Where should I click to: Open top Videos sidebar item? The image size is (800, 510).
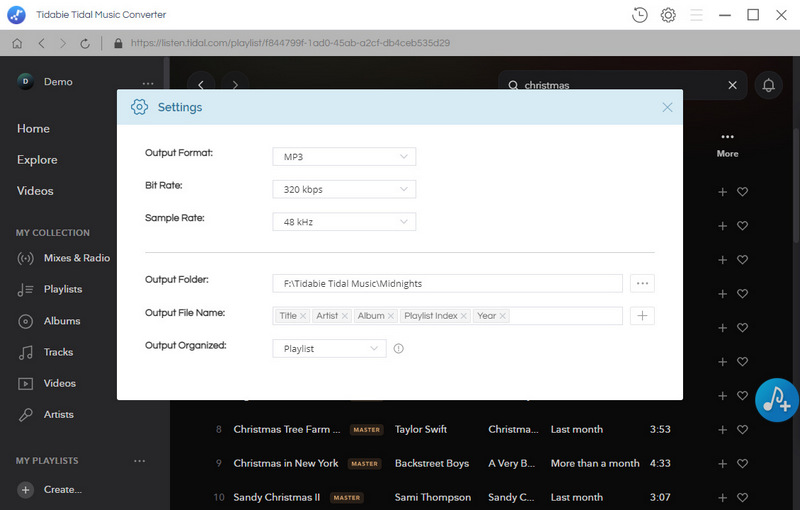(35, 191)
